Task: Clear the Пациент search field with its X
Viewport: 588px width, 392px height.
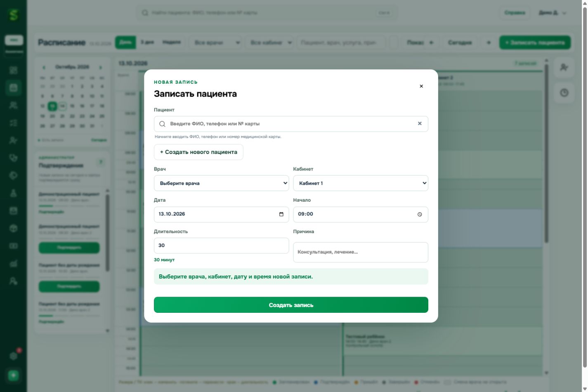Action: pos(420,123)
